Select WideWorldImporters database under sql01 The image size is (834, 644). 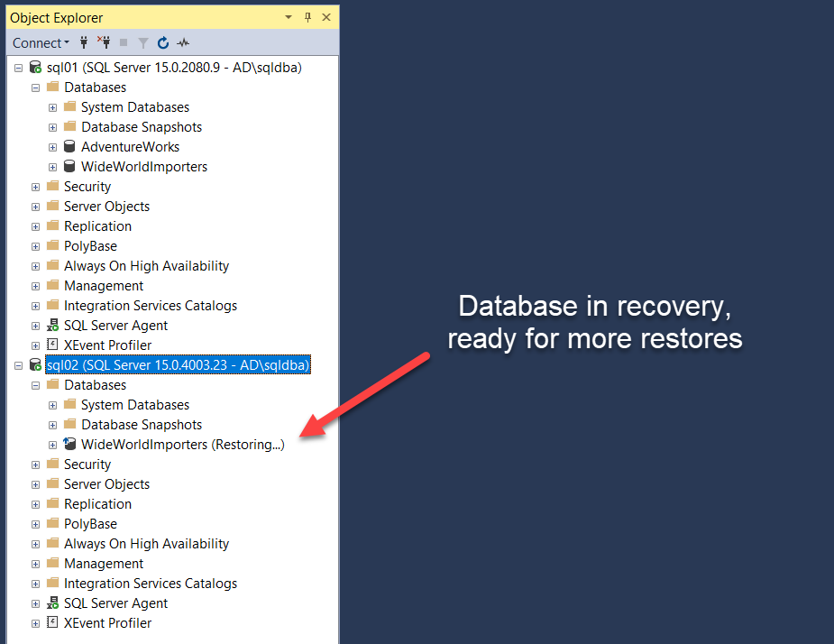144,167
